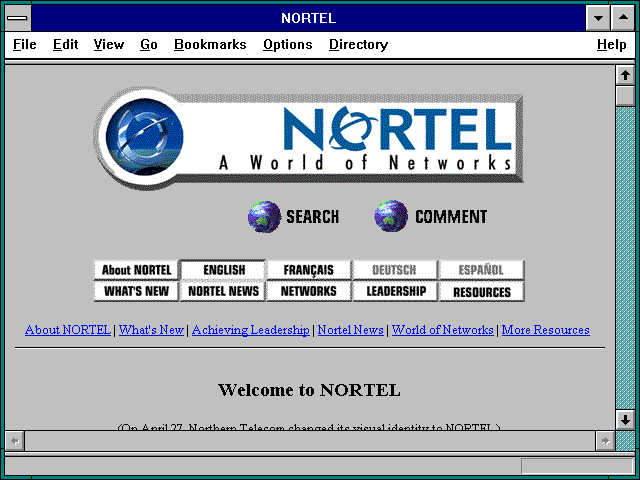Click the LEADERSHIP image button
The height and width of the screenshot is (480, 640).
tap(396, 291)
